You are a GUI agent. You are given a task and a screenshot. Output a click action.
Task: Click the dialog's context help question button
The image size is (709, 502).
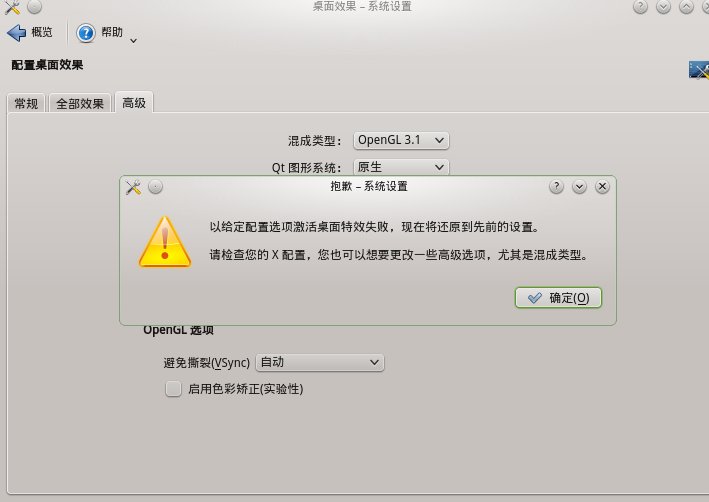pyautogui.click(x=556, y=186)
